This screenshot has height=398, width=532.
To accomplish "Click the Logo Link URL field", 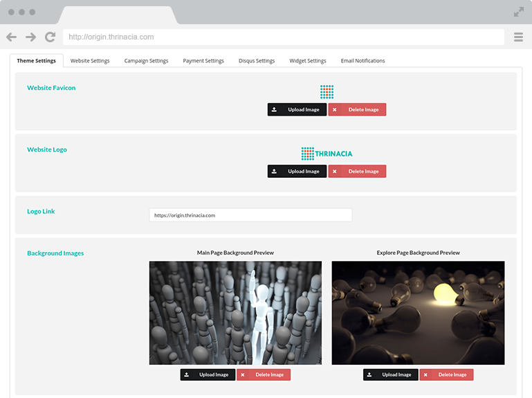I will [250, 215].
